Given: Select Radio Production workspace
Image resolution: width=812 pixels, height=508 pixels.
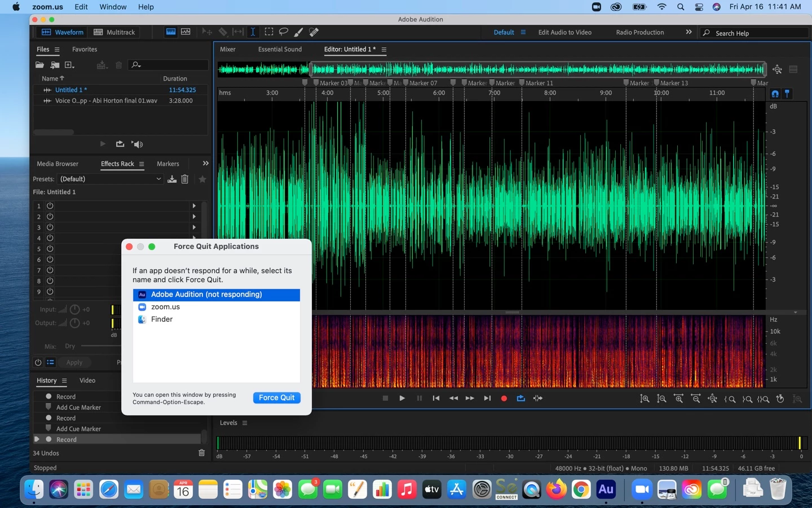Looking at the screenshot, I should pyautogui.click(x=640, y=32).
